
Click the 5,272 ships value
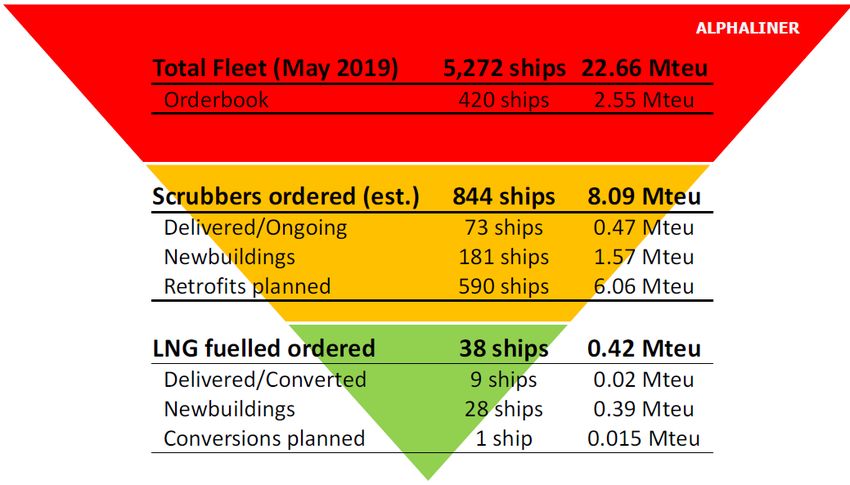pyautogui.click(x=504, y=69)
